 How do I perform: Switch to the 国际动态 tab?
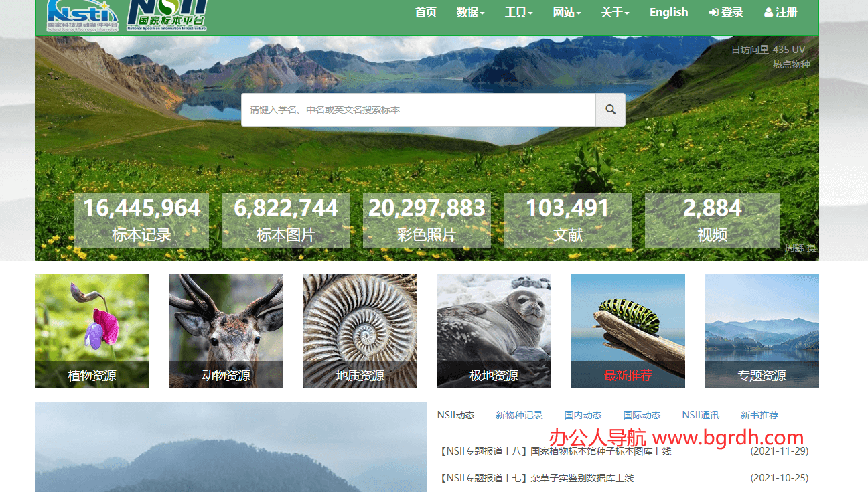point(642,415)
